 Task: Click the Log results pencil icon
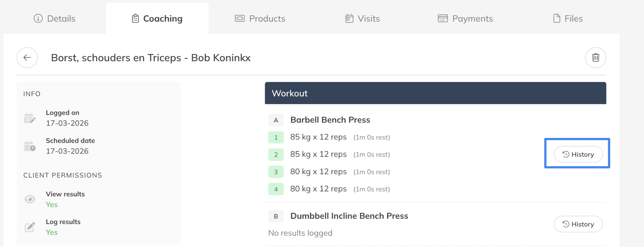(30, 227)
